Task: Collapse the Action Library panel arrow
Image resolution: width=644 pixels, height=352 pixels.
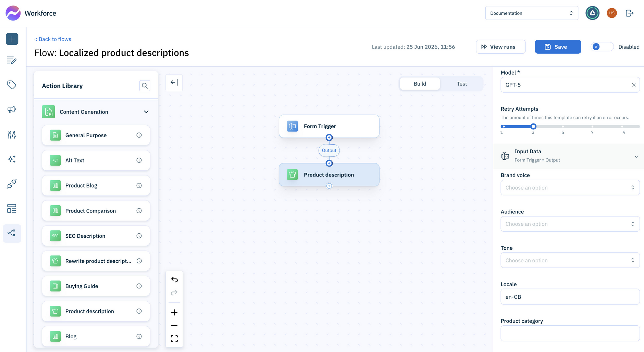Action: click(x=174, y=82)
